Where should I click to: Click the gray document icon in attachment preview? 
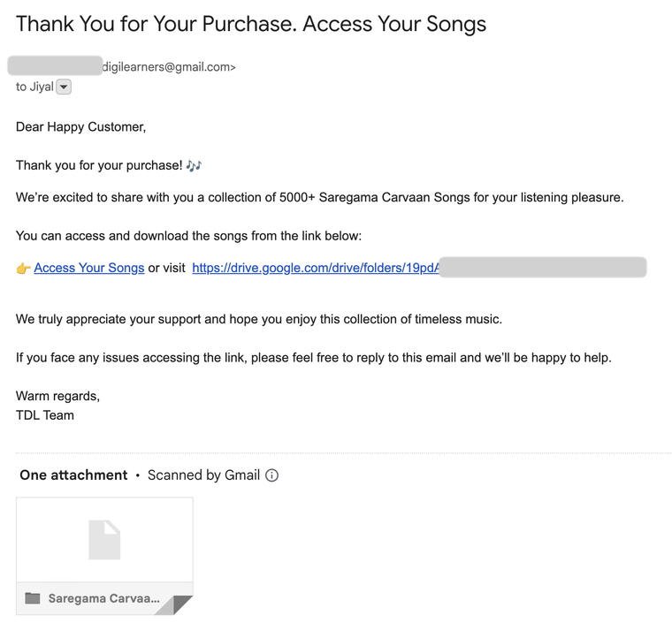pos(104,539)
